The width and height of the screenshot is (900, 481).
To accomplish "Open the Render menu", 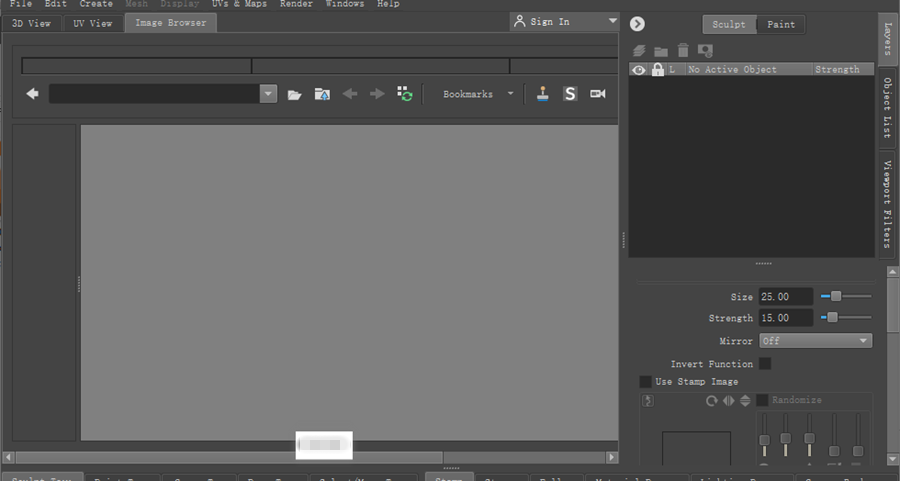I will [296, 4].
